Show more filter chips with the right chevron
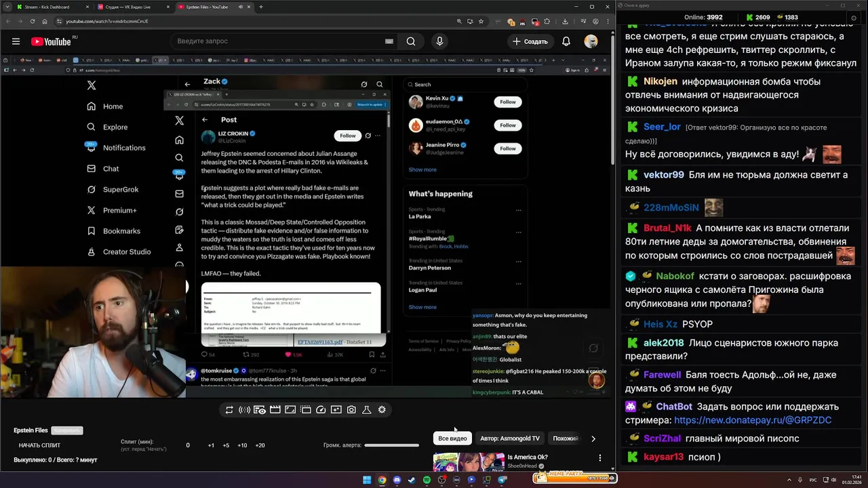The width and height of the screenshot is (868, 488). coord(593,439)
